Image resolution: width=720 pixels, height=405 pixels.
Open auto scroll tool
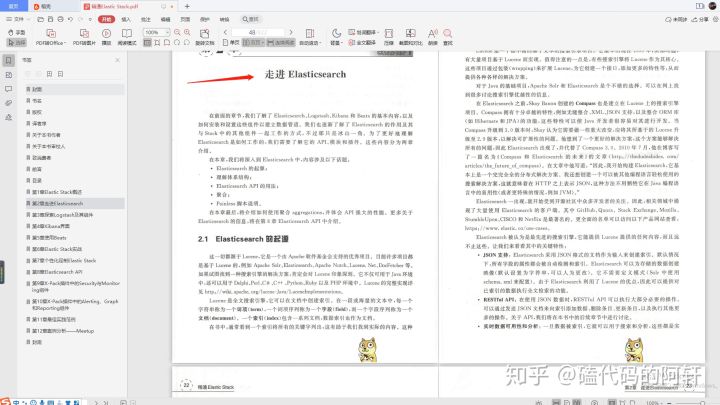coord(309,37)
